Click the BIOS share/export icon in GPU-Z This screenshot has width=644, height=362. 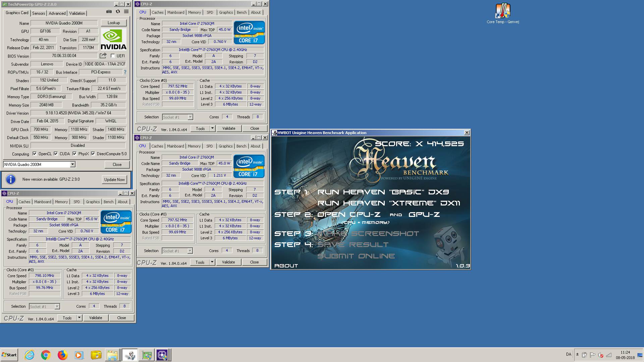(x=103, y=56)
